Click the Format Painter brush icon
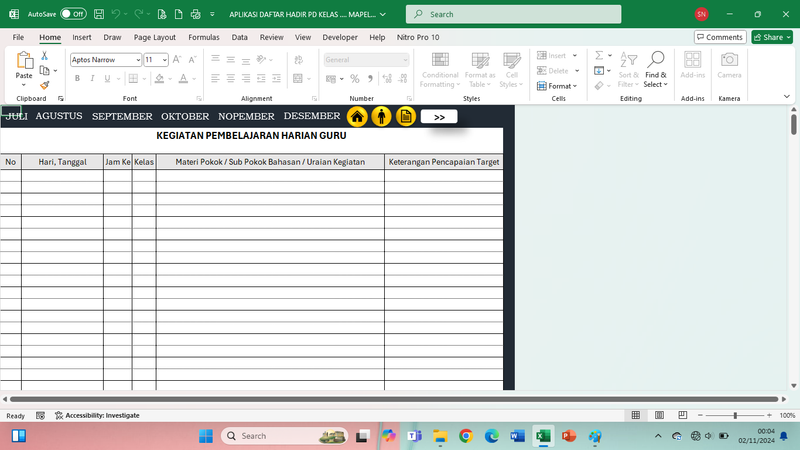The image size is (800, 450). tap(44, 85)
